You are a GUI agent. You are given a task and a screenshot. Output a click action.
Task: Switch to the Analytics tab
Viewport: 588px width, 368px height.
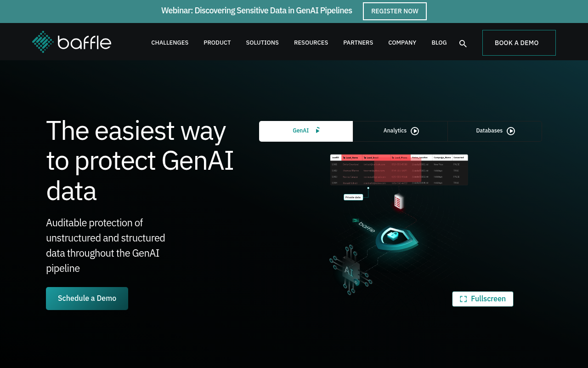[400, 131]
